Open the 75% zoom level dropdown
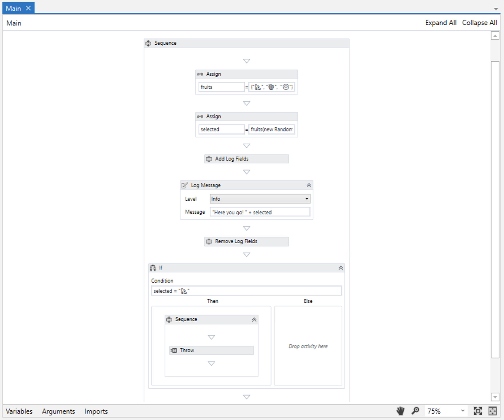This screenshot has height=420, width=504. point(463,411)
